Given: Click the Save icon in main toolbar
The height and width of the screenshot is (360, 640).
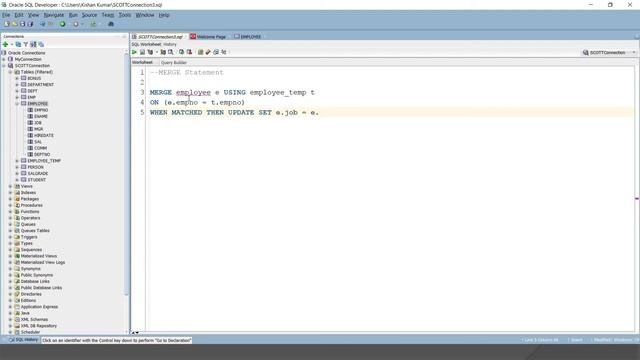Looking at the screenshot, I should coord(22,24).
